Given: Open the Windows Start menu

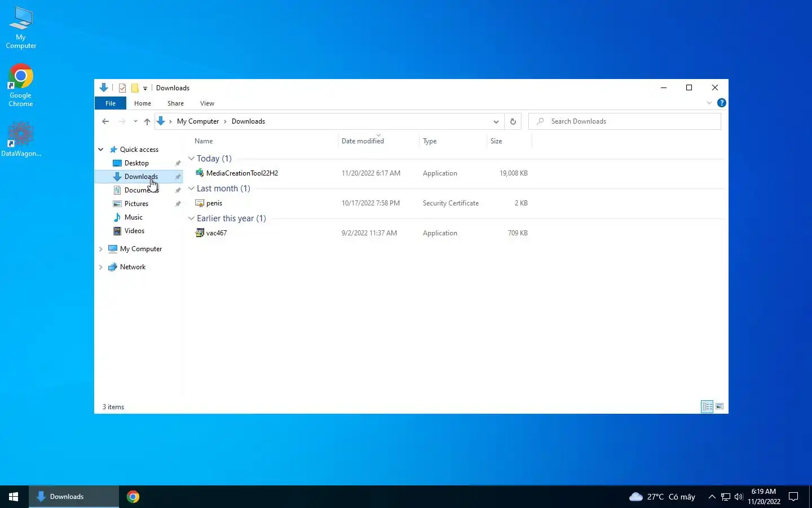Looking at the screenshot, I should (14, 497).
